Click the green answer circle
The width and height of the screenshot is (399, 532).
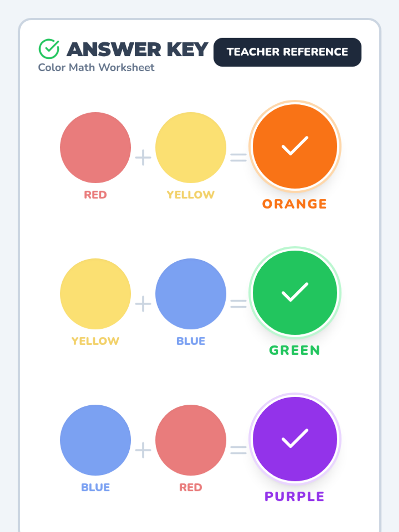pyautogui.click(x=295, y=293)
